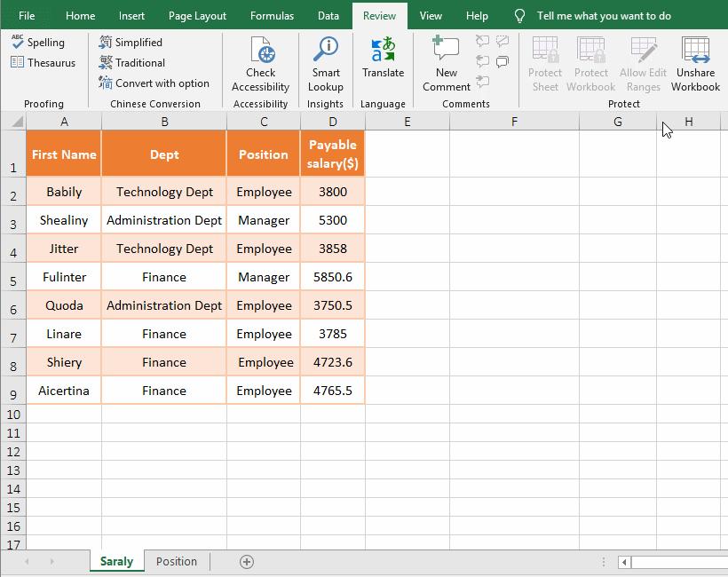Click the Tell me what you want search box
The image size is (728, 577).
coord(604,16)
